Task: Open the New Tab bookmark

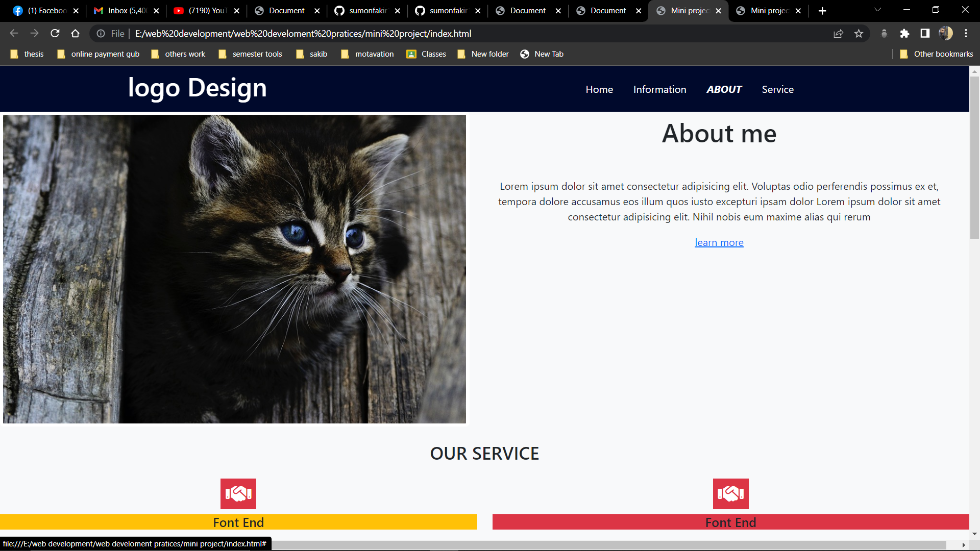Action: point(542,54)
